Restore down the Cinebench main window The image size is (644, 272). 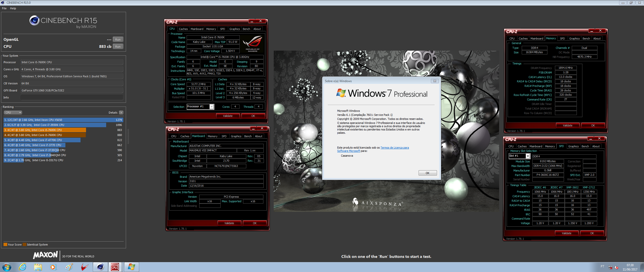(631, 3)
